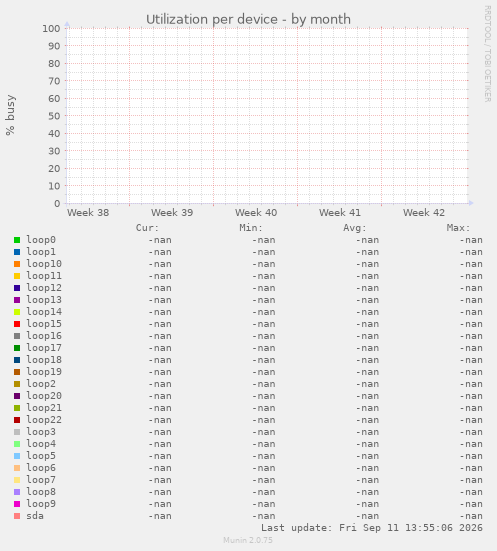Click the loop14 lime color swatch
Image resolution: width=497 pixels, height=551 pixels.
tap(17, 312)
